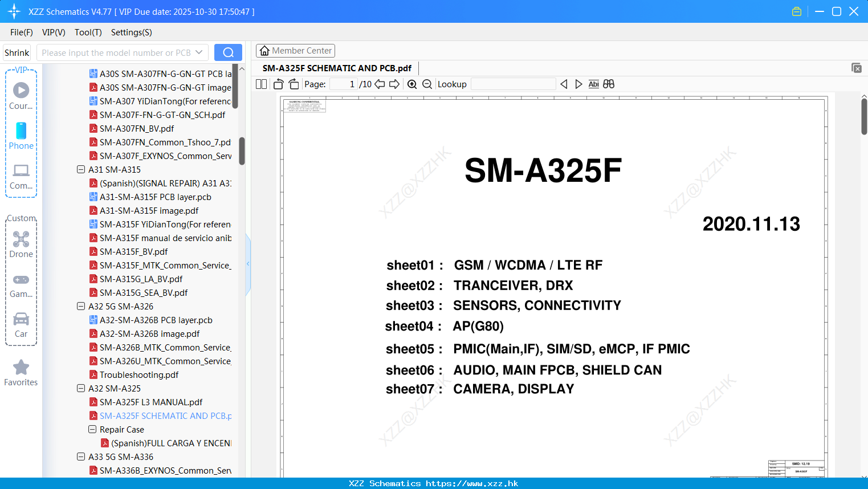The width and height of the screenshot is (868, 489).
Task: Rotate the schematic page counterclockwise
Action: point(278,84)
